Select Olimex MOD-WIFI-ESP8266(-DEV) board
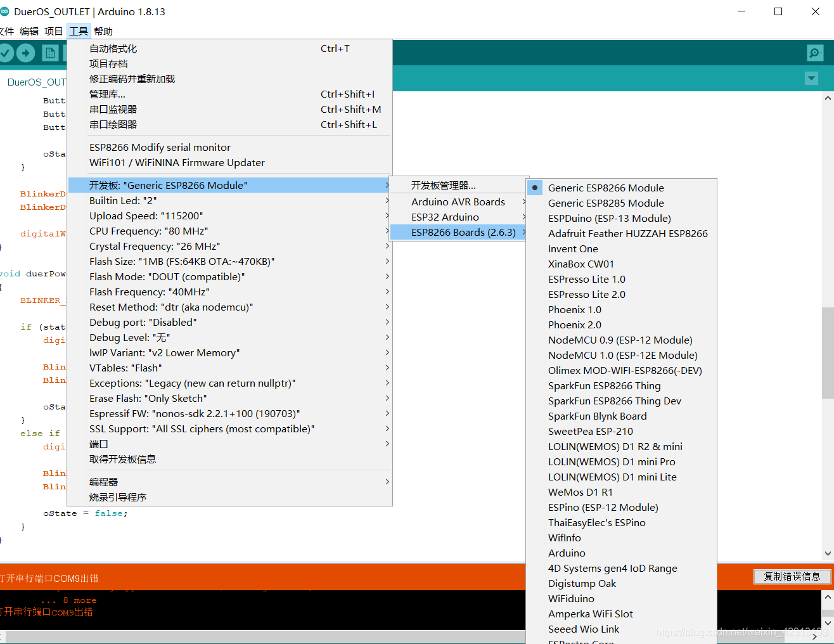Image resolution: width=834 pixels, height=644 pixels. point(622,370)
